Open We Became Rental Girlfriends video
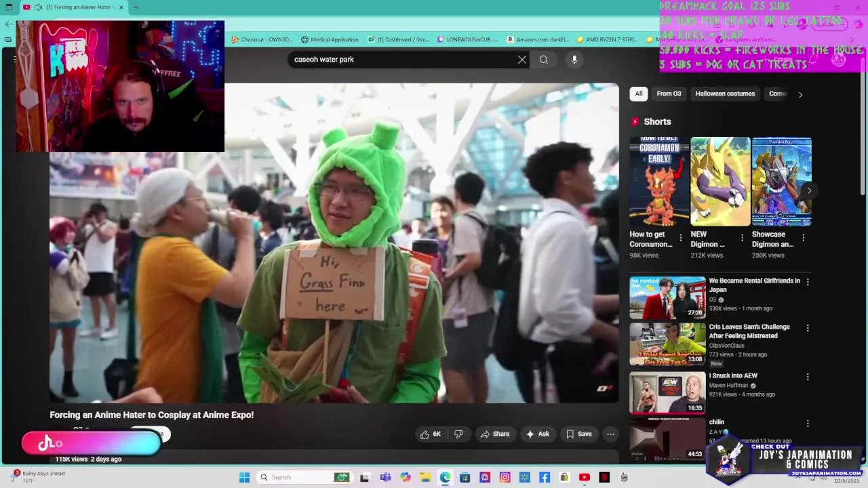The width and height of the screenshot is (868, 488). click(x=667, y=298)
